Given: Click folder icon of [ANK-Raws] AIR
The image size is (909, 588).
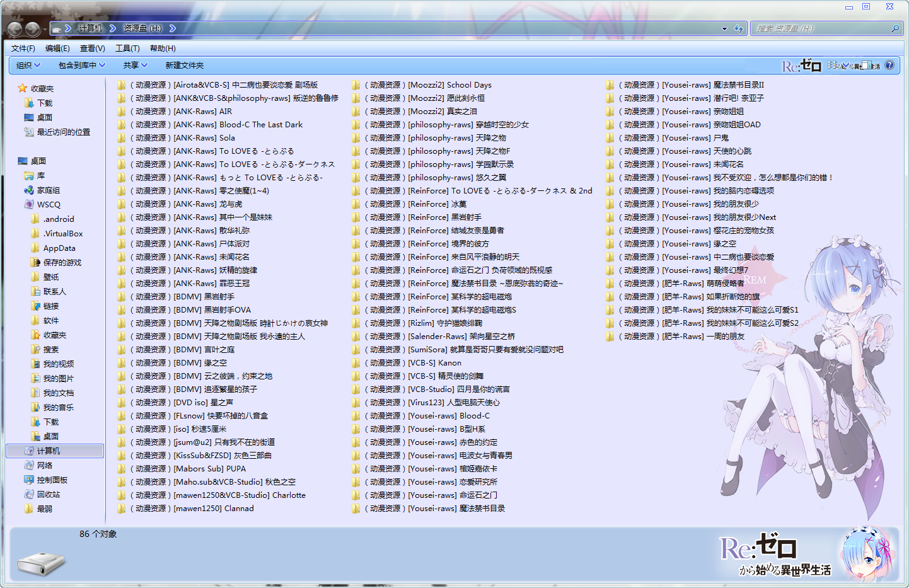Looking at the screenshot, I should tap(122, 112).
